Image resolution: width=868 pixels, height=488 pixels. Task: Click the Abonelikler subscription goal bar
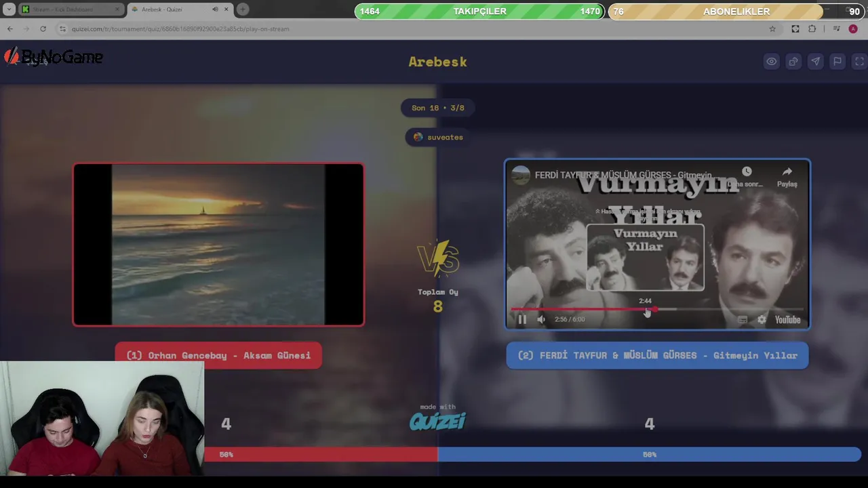tap(736, 12)
